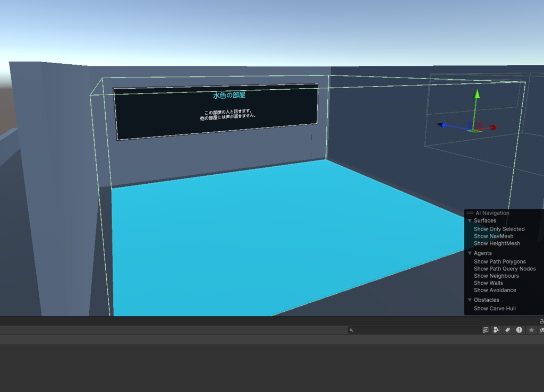Toggle Show HeightMesh option
This screenshot has height=392, width=544.
(497, 243)
